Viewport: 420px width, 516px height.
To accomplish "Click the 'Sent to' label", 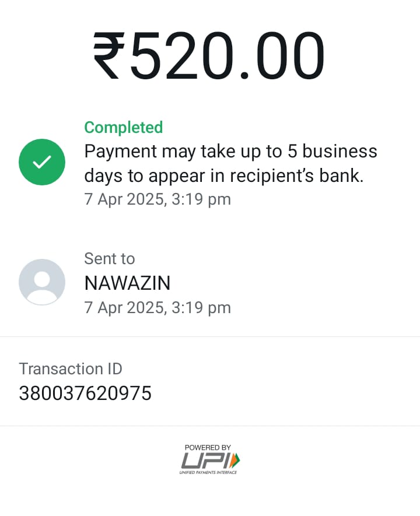I will pyautogui.click(x=110, y=259).
